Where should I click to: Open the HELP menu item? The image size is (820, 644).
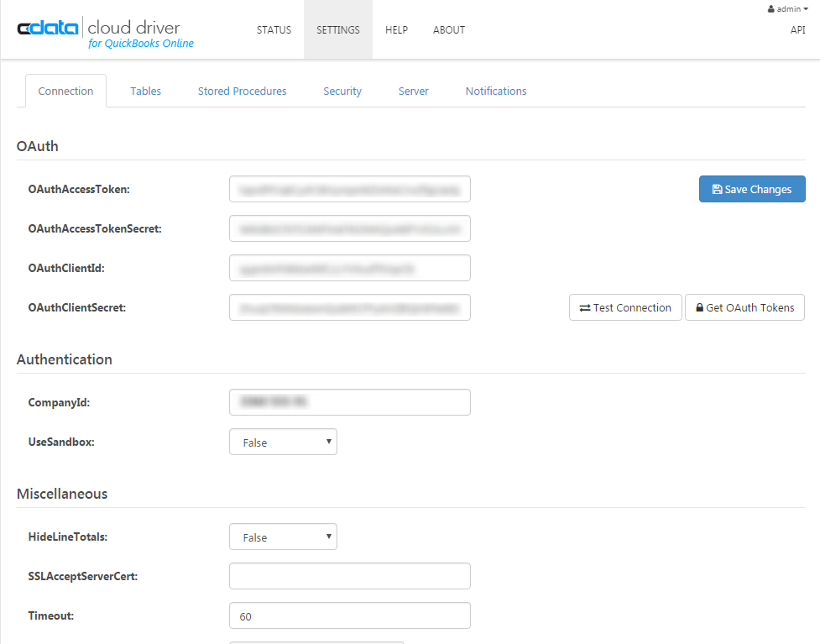[396, 30]
